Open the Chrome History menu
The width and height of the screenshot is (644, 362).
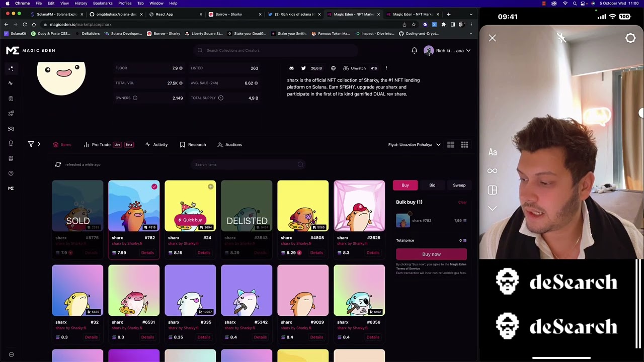click(x=81, y=3)
